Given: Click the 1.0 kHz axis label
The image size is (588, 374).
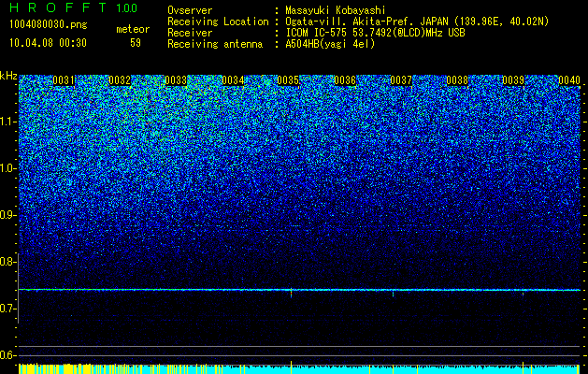Looking at the screenshot, I should point(7,168).
